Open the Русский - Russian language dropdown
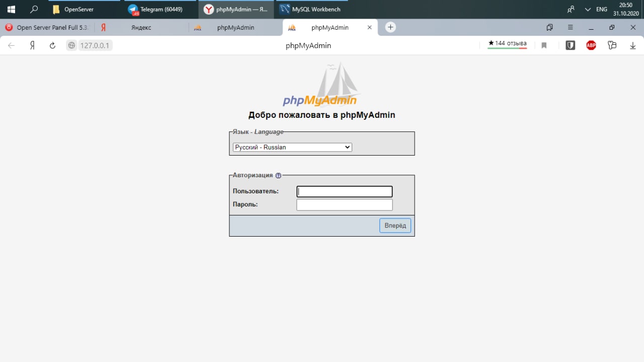644x362 pixels. pos(292,147)
